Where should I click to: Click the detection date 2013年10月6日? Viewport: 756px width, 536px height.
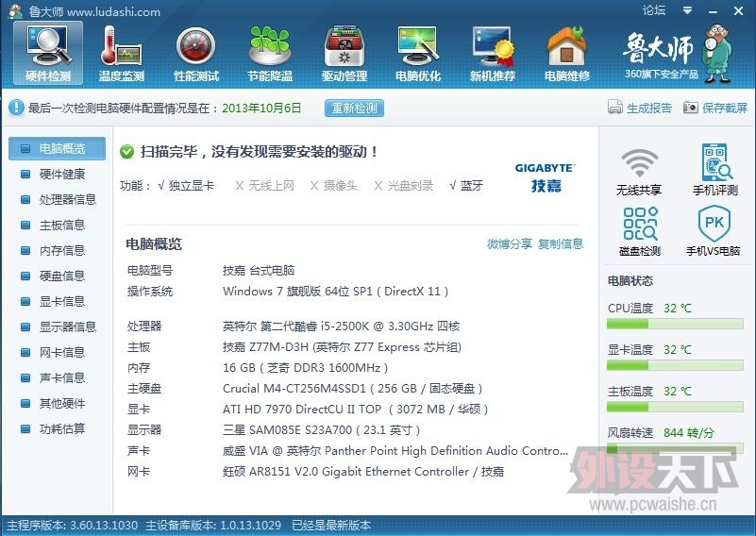[x=261, y=108]
